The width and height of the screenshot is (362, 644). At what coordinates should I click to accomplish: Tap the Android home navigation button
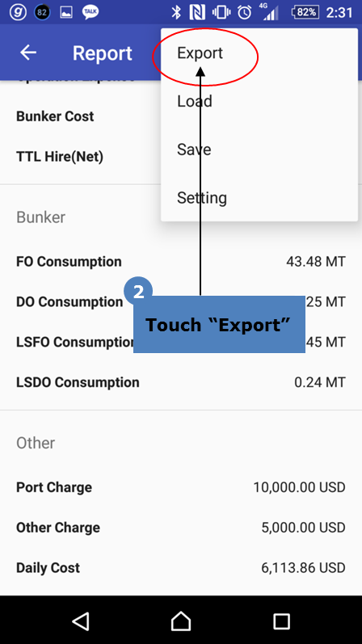[x=181, y=621]
